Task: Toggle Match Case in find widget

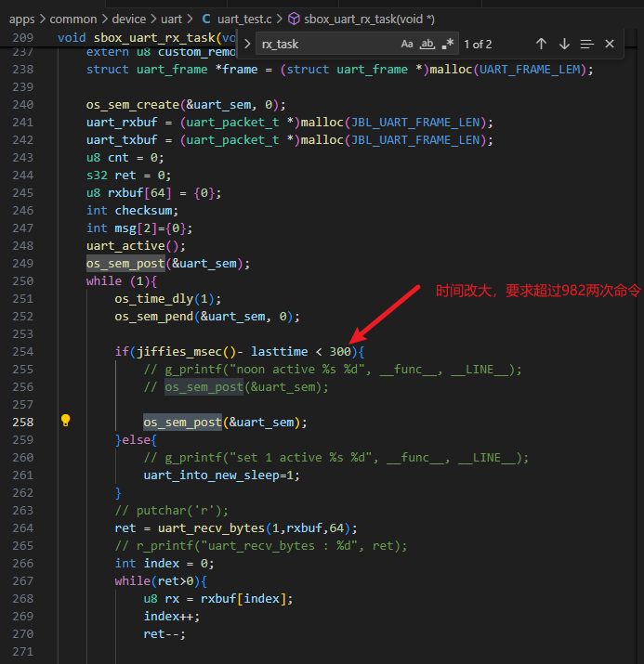Action: point(407,44)
